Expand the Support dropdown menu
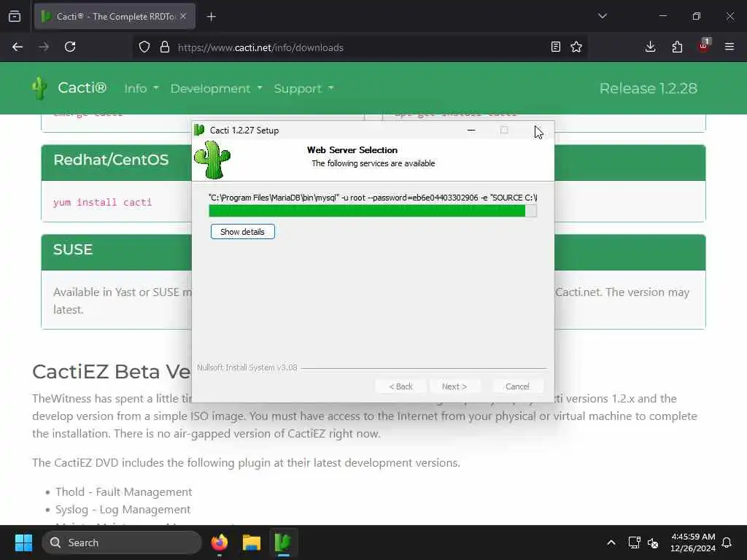The image size is (747, 560). coord(304,88)
